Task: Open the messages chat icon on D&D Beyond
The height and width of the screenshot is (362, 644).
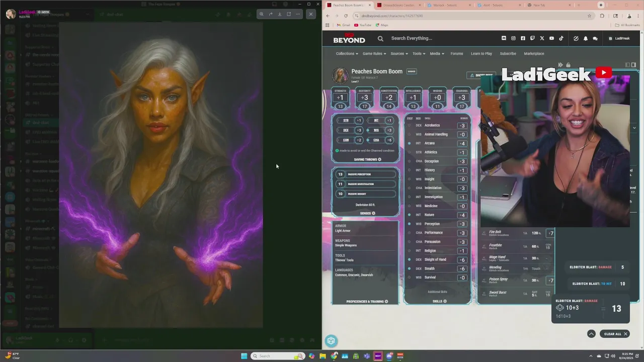Action: click(595, 38)
